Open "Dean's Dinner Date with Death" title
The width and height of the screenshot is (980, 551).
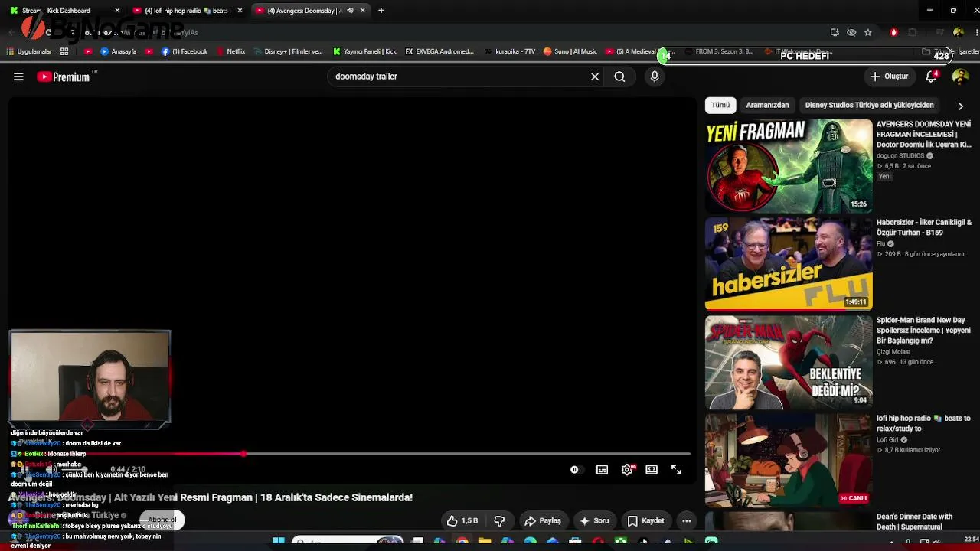914,521
